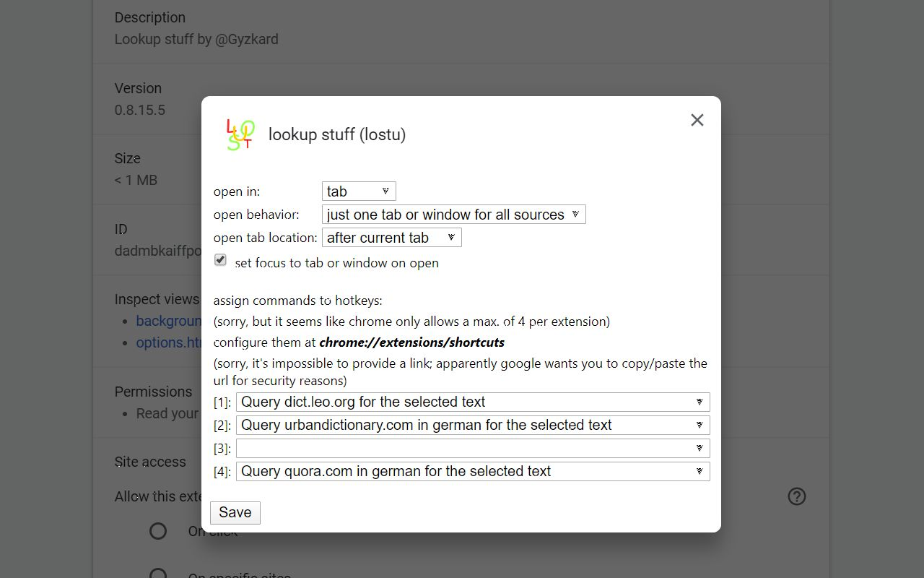Click the '< 1 MB' size value
Screen dimensions: 924x578
tap(136, 180)
